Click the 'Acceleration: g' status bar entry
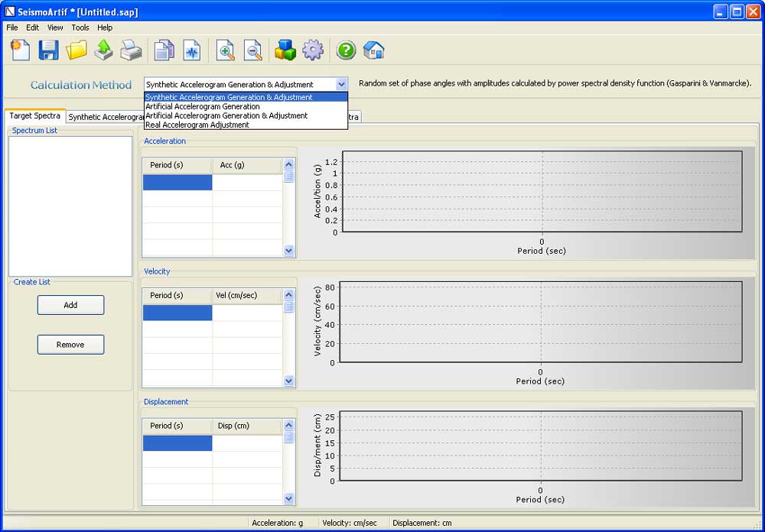 (x=277, y=523)
